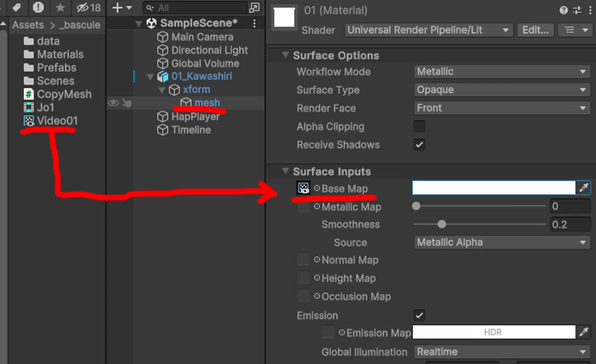Enable the Alpha Clipping checkbox
596x364 pixels.
click(x=420, y=126)
